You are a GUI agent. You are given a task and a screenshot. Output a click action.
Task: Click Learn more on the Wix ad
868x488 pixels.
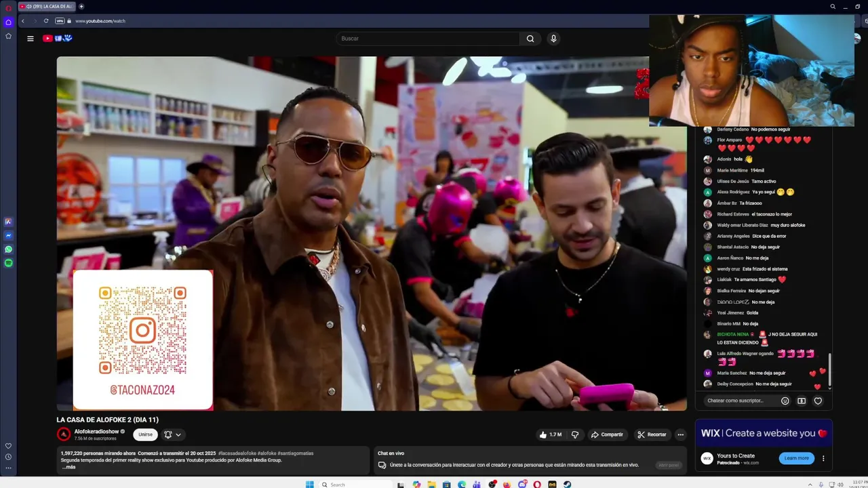796,458
